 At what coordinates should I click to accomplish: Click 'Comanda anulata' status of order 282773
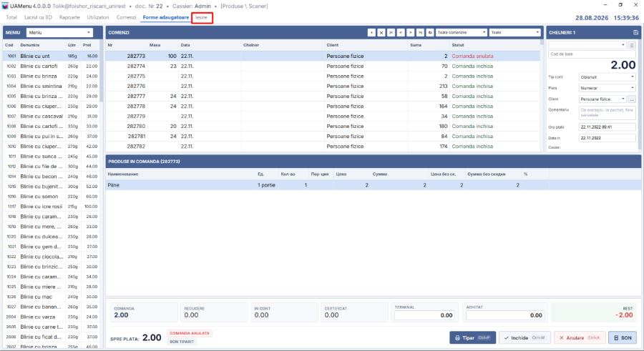click(472, 56)
